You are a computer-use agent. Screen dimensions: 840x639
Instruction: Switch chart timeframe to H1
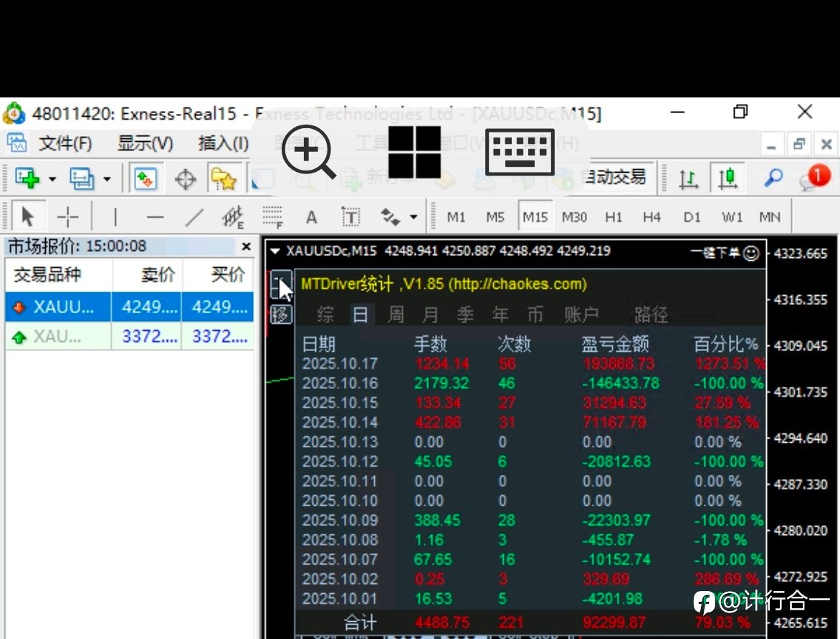pyautogui.click(x=614, y=217)
